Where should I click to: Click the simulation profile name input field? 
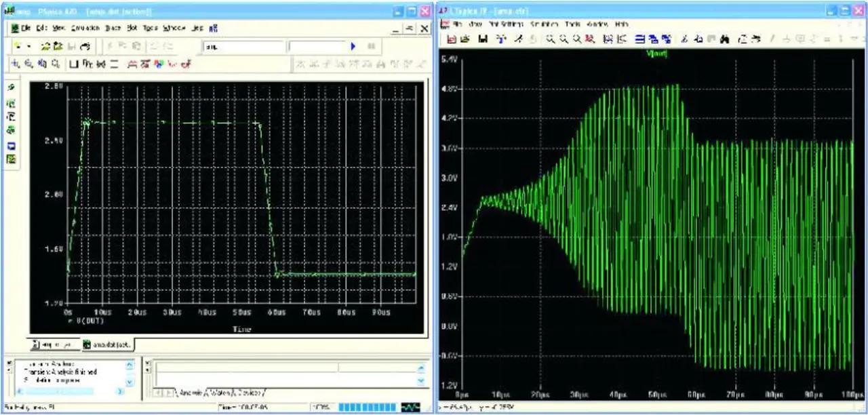tap(243, 47)
